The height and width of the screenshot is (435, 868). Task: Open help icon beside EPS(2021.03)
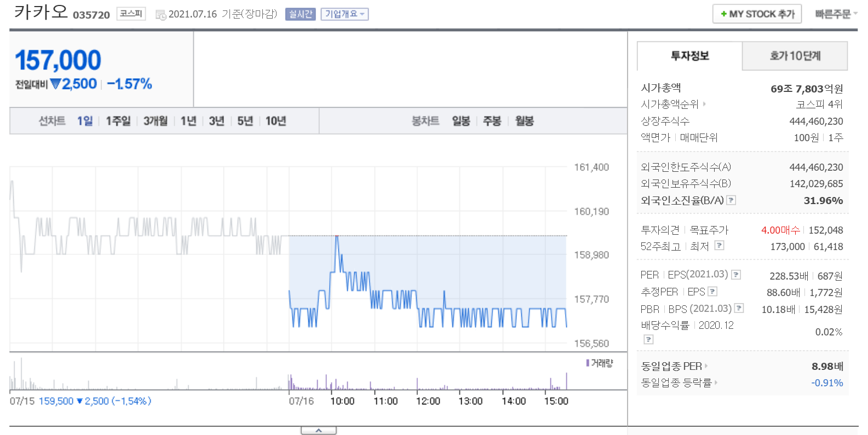pos(737,275)
